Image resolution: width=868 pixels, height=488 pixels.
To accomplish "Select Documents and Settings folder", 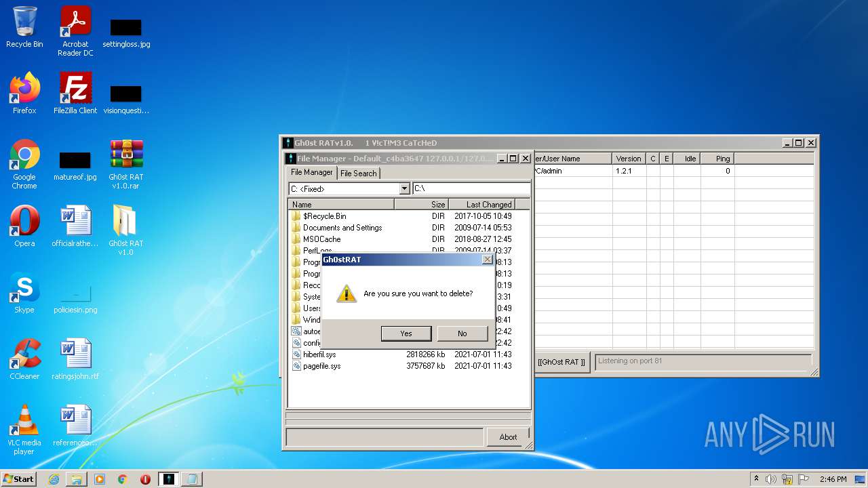I will (x=342, y=228).
